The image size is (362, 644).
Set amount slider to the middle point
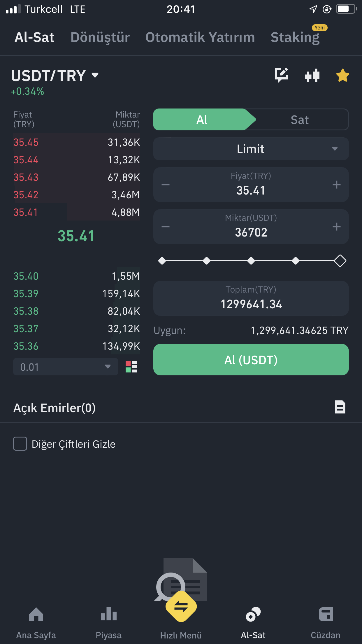251,261
